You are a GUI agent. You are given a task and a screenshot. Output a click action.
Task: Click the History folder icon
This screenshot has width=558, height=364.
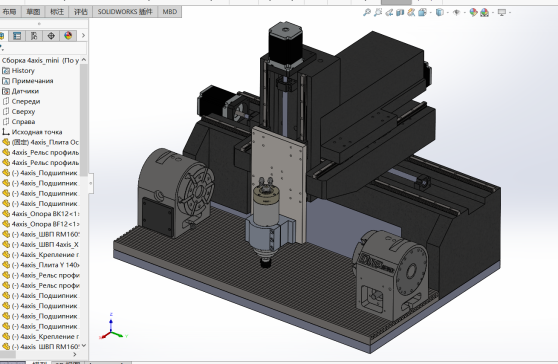click(x=6, y=70)
